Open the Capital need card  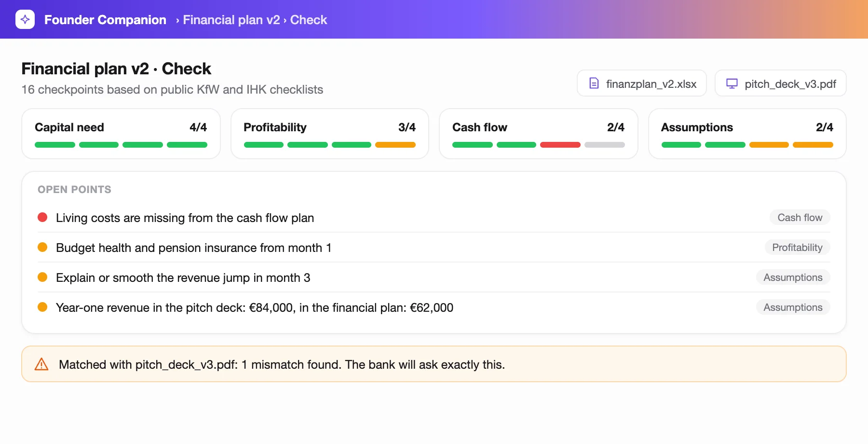(121, 134)
